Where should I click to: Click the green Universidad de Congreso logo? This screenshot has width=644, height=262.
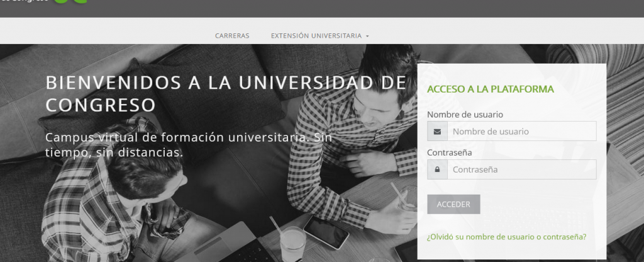coord(70,1)
